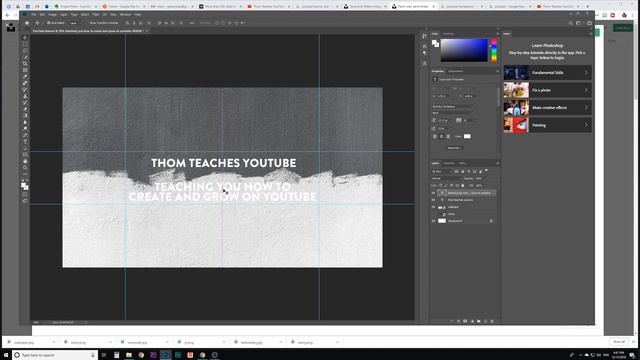Select the Move tool in the toolbar
640x360 pixels.
point(25,38)
